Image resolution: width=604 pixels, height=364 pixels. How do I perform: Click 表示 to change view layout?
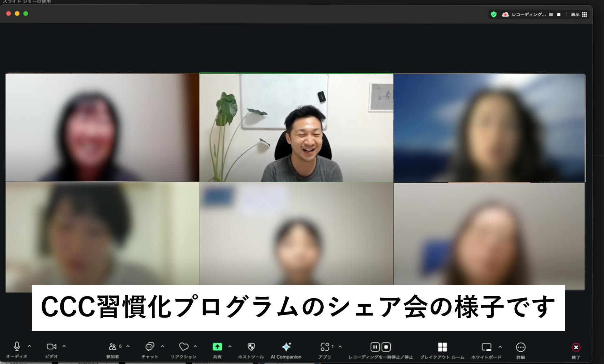pyautogui.click(x=579, y=14)
